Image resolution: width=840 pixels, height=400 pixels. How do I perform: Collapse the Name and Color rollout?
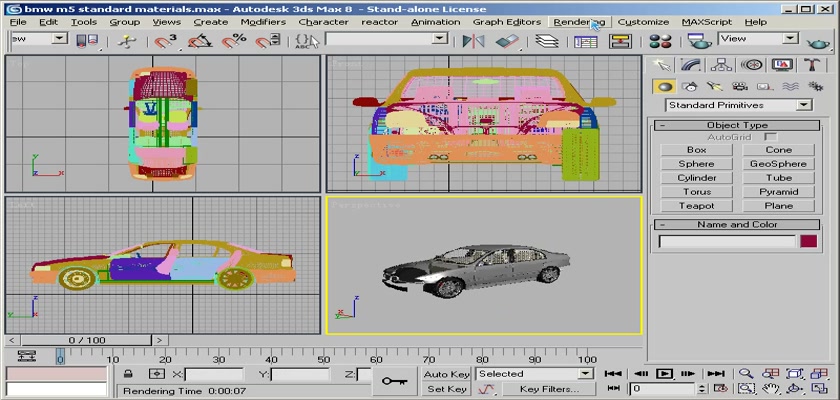pos(737,224)
